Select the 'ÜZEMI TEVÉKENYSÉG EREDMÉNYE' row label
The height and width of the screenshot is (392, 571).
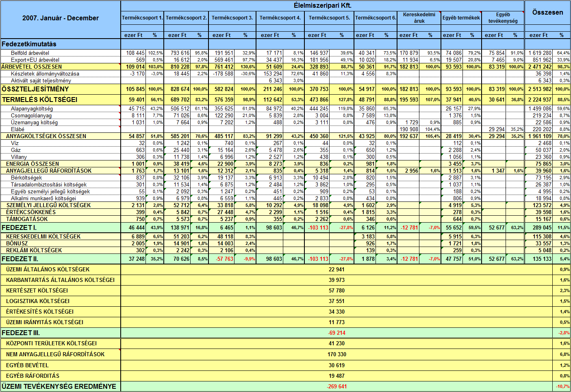(x=59, y=386)
